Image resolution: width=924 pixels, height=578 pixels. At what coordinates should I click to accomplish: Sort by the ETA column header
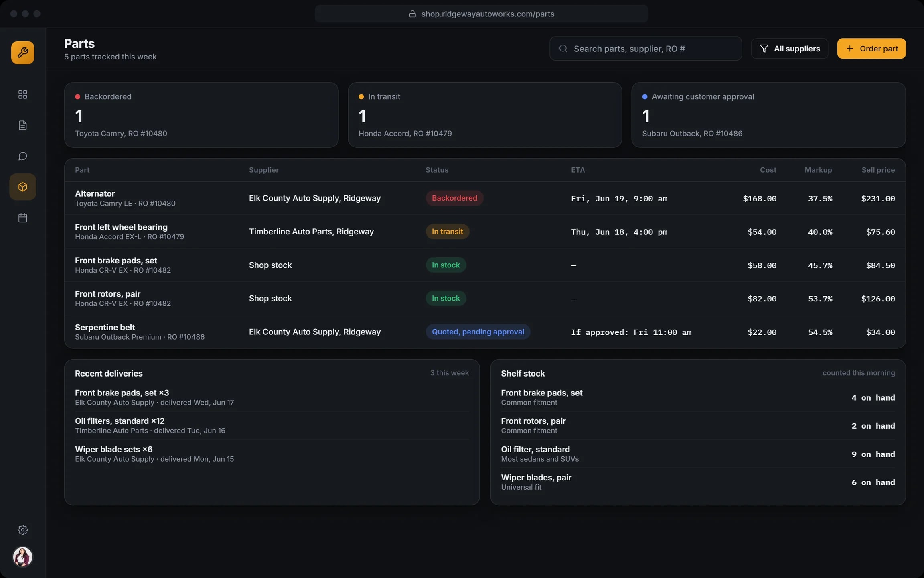click(578, 170)
